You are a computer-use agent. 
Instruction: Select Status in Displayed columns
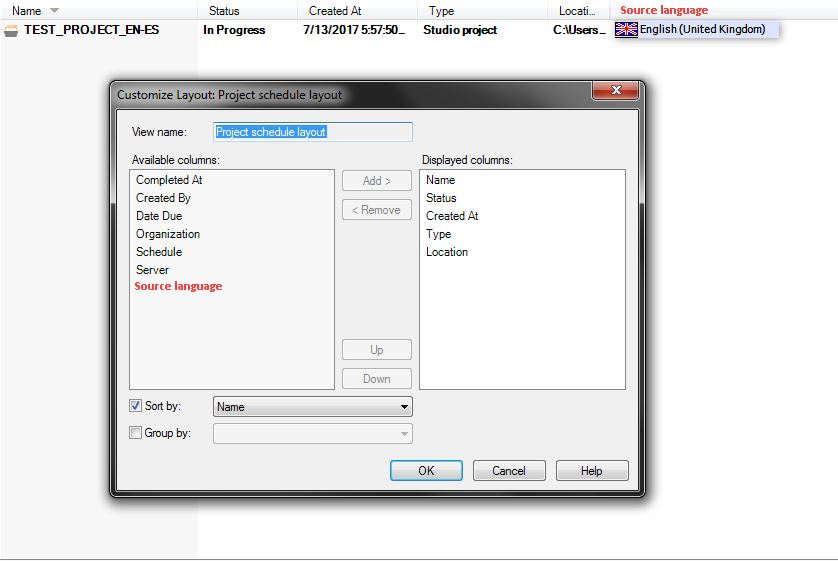pyautogui.click(x=441, y=198)
